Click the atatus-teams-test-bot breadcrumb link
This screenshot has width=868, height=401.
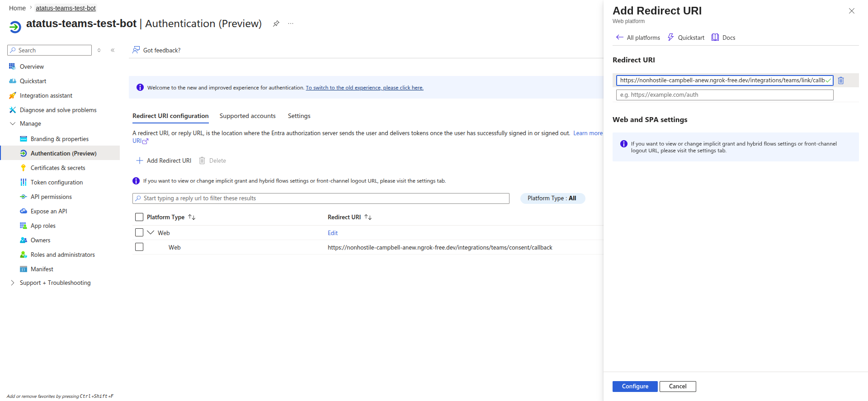[66, 8]
